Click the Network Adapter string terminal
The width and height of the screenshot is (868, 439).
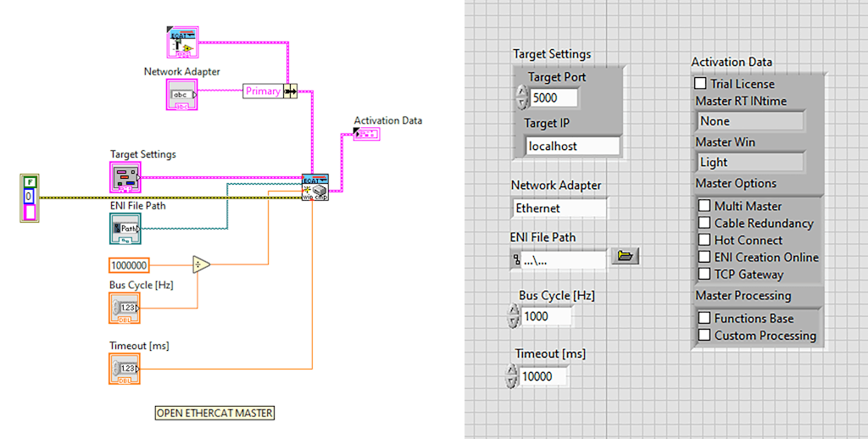(x=181, y=95)
